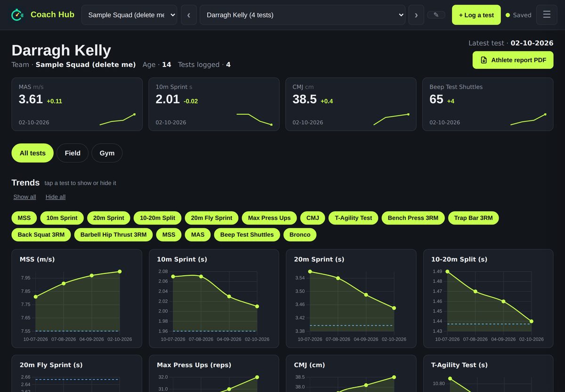Open the MAS m/s summary card
This screenshot has width=565, height=392.
(77, 104)
